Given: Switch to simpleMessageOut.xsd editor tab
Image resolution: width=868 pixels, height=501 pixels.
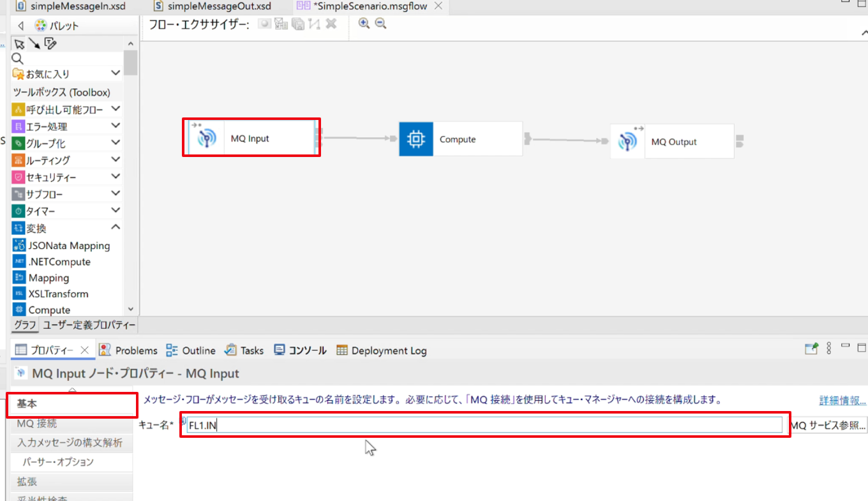Looking at the screenshot, I should [212, 6].
